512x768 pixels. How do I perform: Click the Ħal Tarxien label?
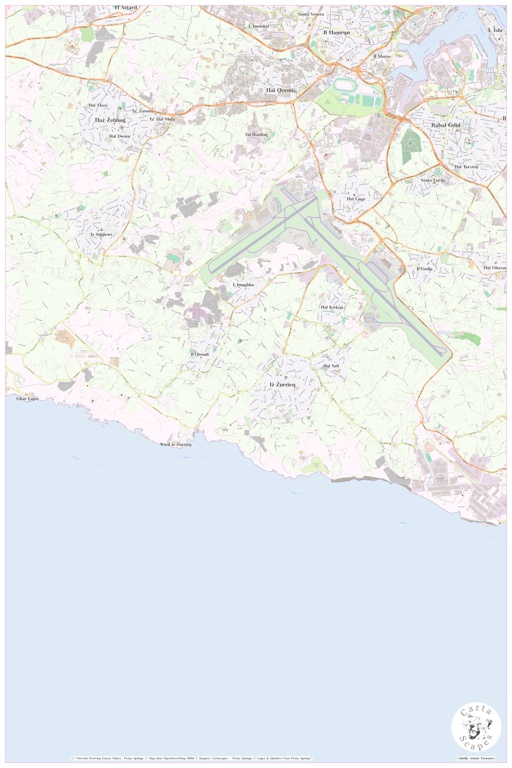pos(466,167)
